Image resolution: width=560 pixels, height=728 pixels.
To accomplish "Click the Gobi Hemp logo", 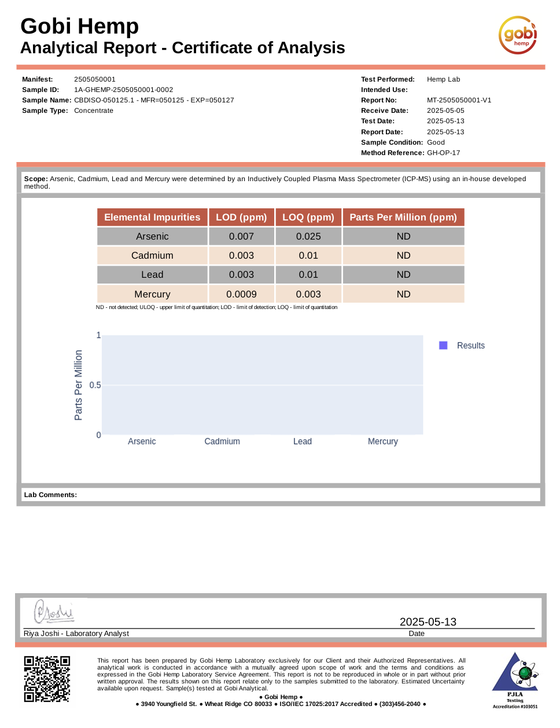I will pos(517,35).
